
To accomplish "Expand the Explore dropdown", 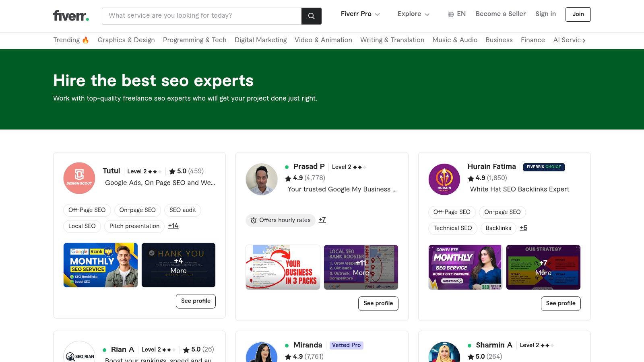I will [x=413, y=14].
